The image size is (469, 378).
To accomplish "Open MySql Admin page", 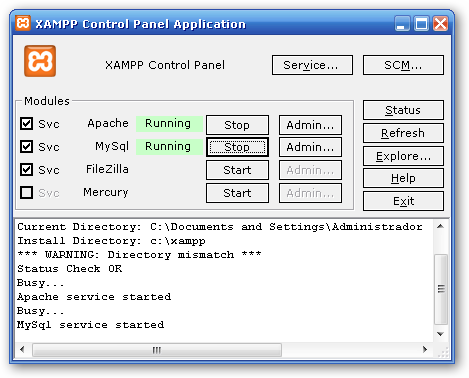I will tap(310, 147).
